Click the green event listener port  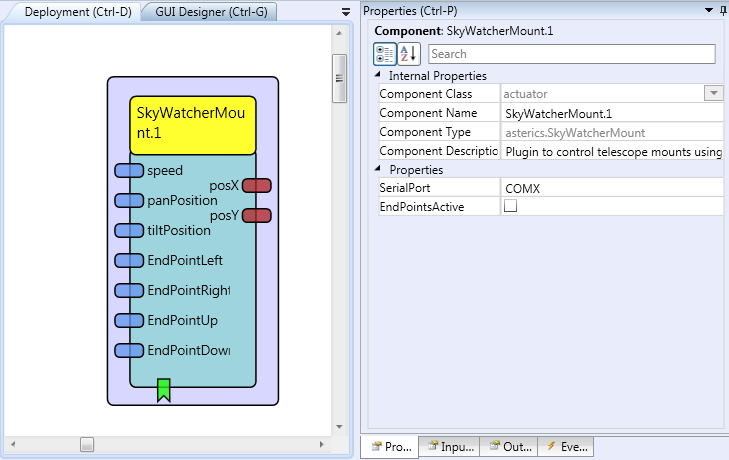pyautogui.click(x=164, y=390)
